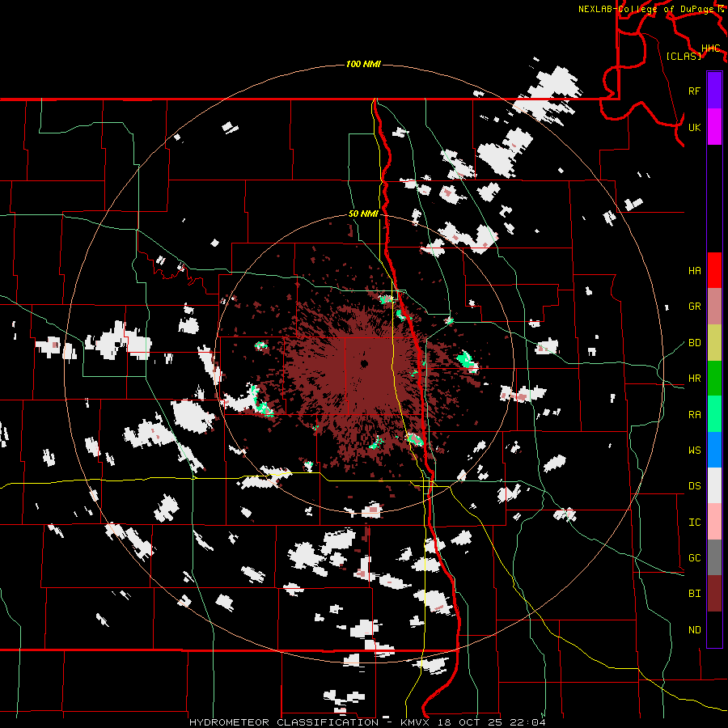This screenshot has width=728, height=728.
Task: Select the light pink IC legend swatch
Action: 714,522
